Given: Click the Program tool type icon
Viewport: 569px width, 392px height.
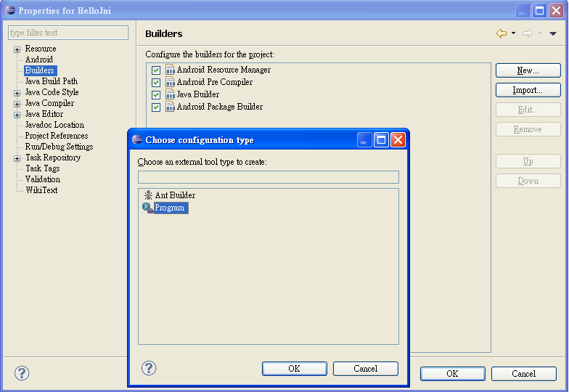Looking at the screenshot, I should pos(148,208).
